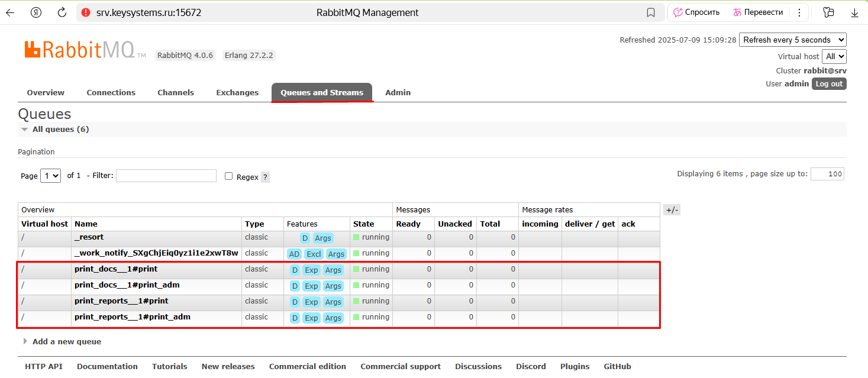Sort by Total messages column
Viewport: 868px width, 378px height.
pos(490,224)
